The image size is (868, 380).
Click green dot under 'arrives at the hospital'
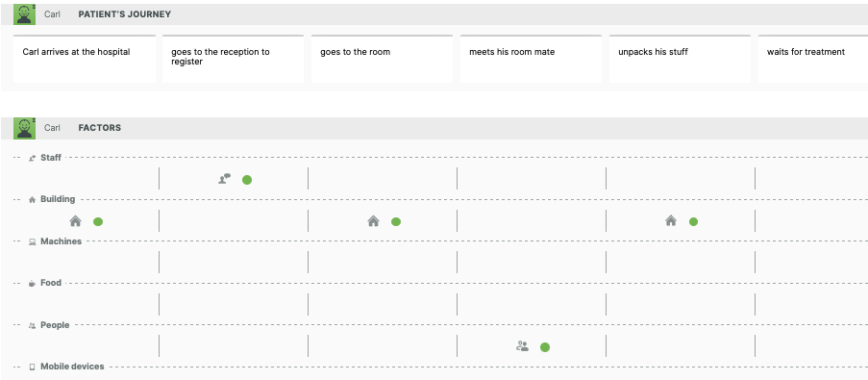[x=98, y=221]
